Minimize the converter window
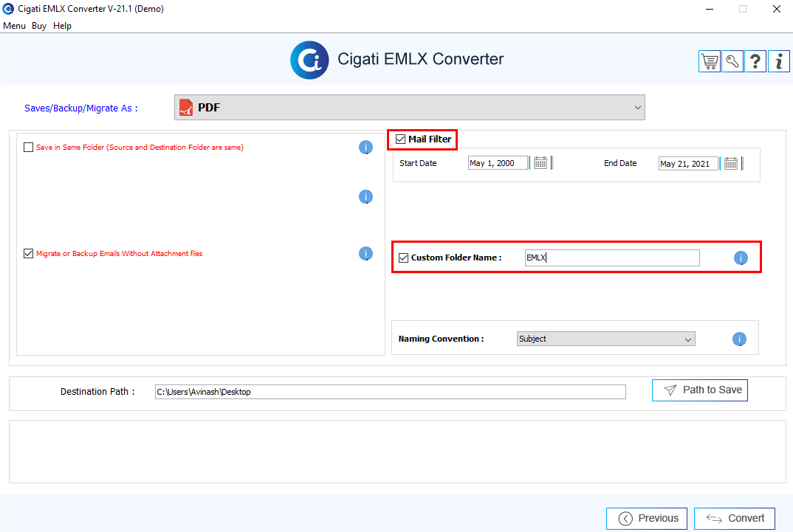Viewport: 793px width, 532px height. click(x=710, y=9)
